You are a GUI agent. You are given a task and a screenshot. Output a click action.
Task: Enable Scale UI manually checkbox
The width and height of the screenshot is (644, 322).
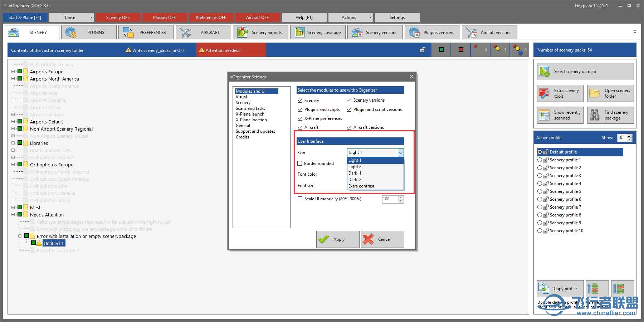coord(300,199)
